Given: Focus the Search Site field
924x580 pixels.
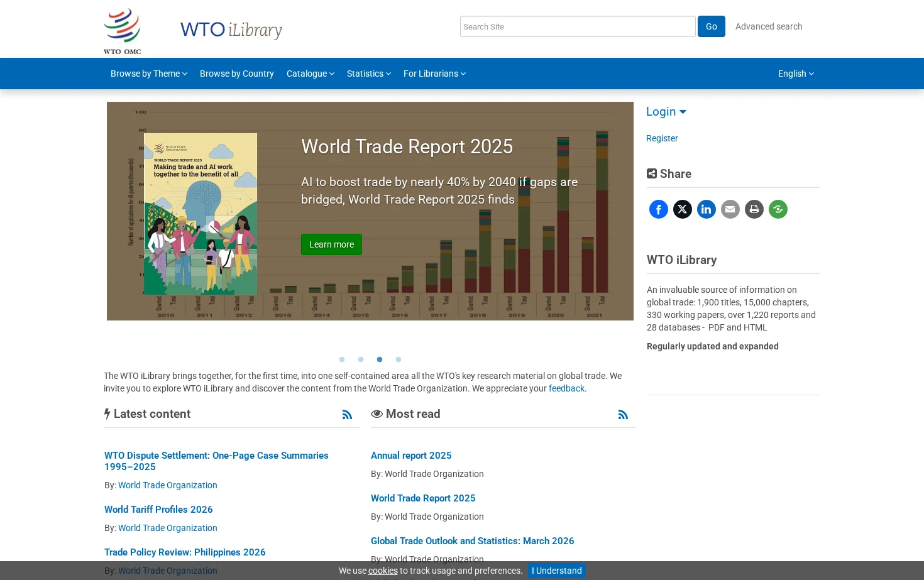Looking at the screenshot, I should coord(578,26).
